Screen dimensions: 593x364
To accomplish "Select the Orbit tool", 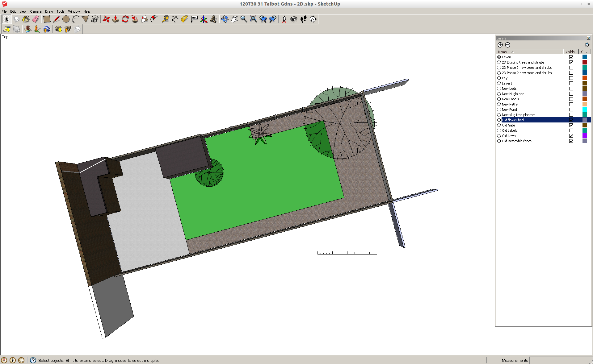I will pyautogui.click(x=225, y=19).
